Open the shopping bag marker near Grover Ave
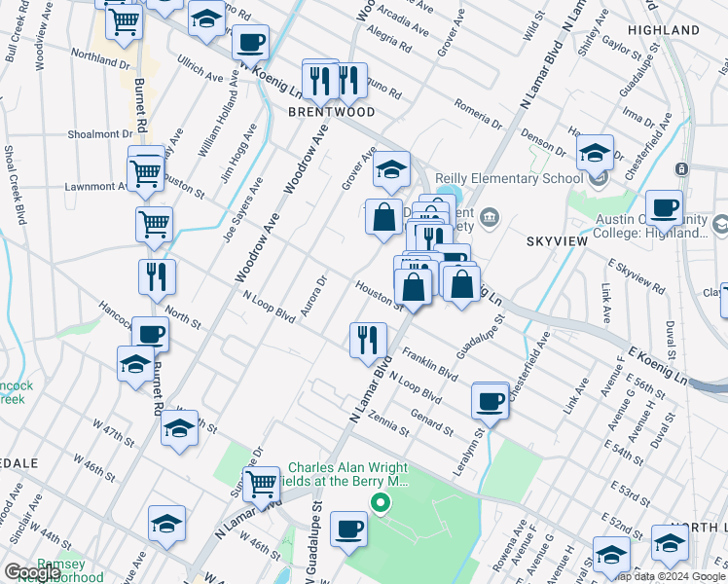This screenshot has height=584, width=728. click(383, 218)
